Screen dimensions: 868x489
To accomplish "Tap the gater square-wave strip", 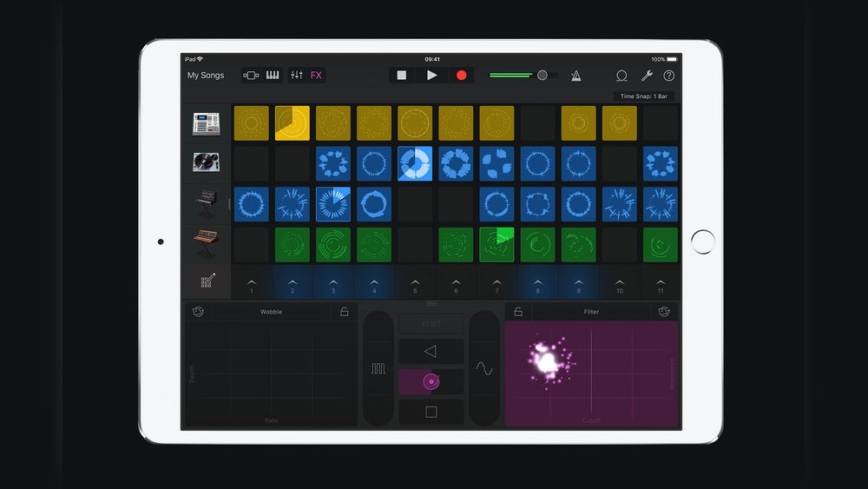I will (378, 368).
